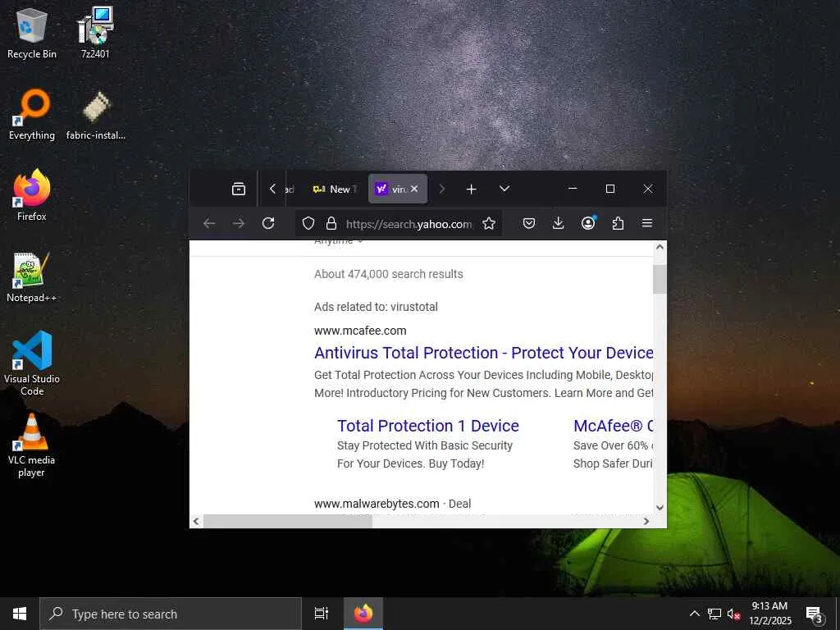Minimize the Firefox window
Screen dimensions: 840x630
(572, 189)
